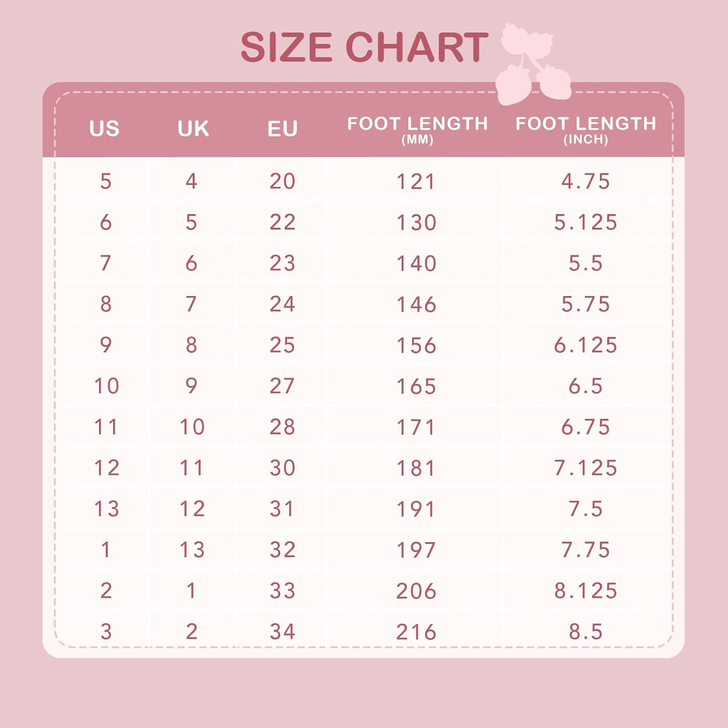
Task: Click the FOOT LENGTH (INCH) header
Action: [x=586, y=130]
